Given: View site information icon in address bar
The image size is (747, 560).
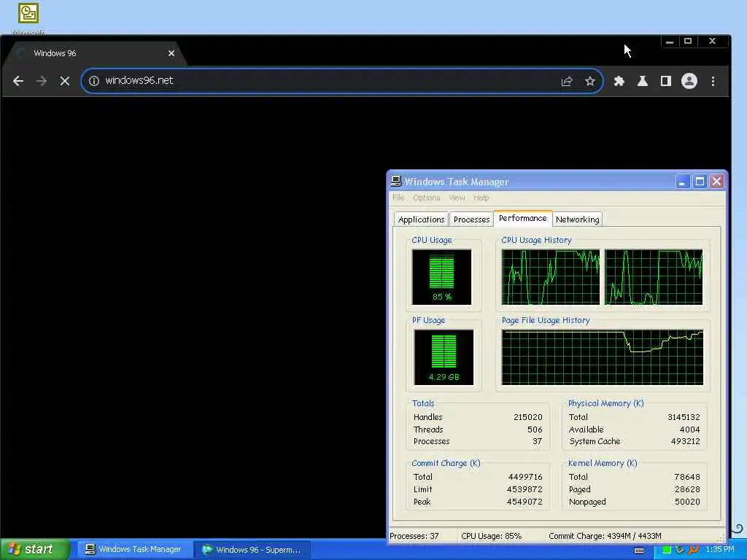Looking at the screenshot, I should (94, 81).
